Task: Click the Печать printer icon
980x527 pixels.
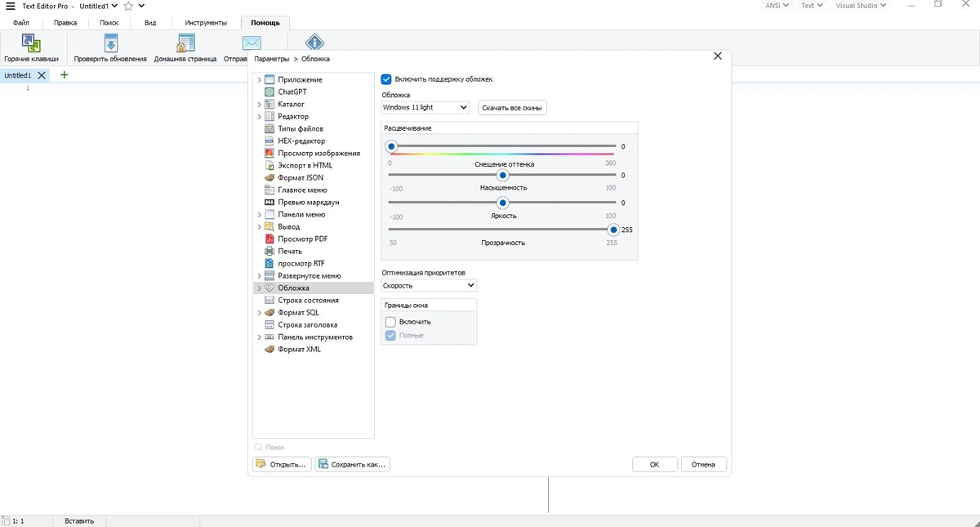Action: 270,251
